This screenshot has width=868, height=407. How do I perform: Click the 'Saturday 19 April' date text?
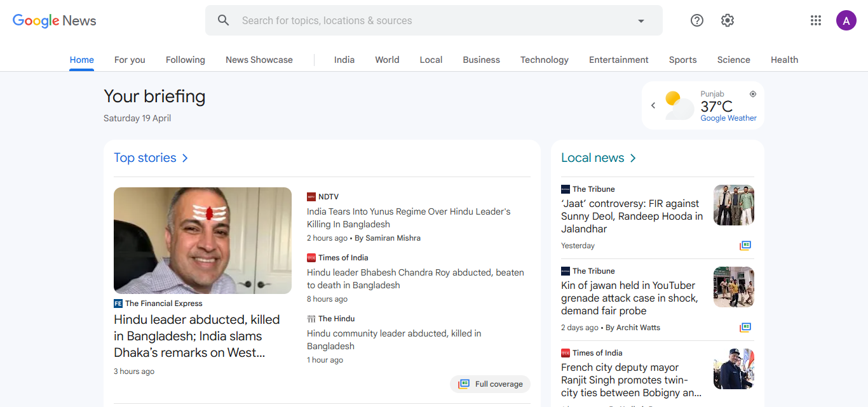[137, 118]
